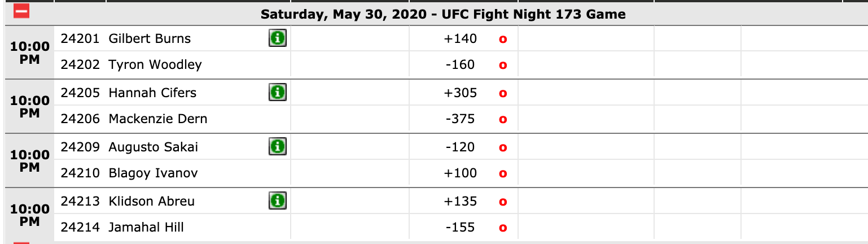Select red circle next to +135 odds

pos(502,202)
